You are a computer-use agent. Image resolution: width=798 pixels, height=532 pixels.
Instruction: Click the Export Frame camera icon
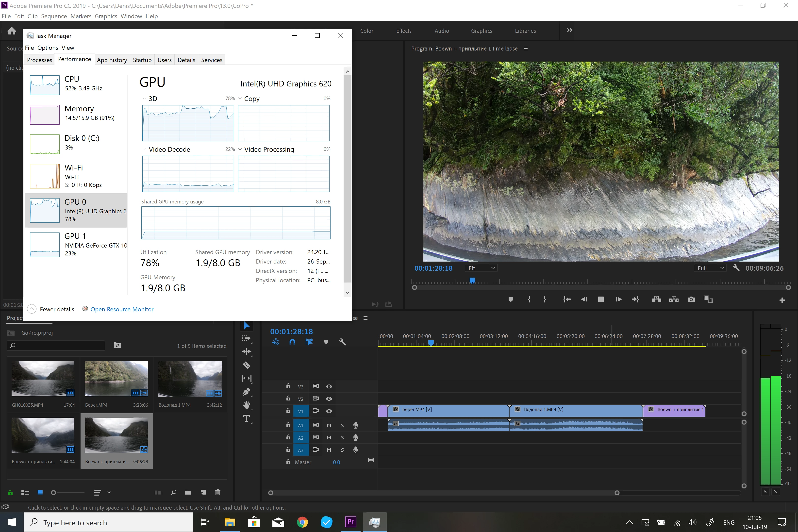pyautogui.click(x=691, y=299)
